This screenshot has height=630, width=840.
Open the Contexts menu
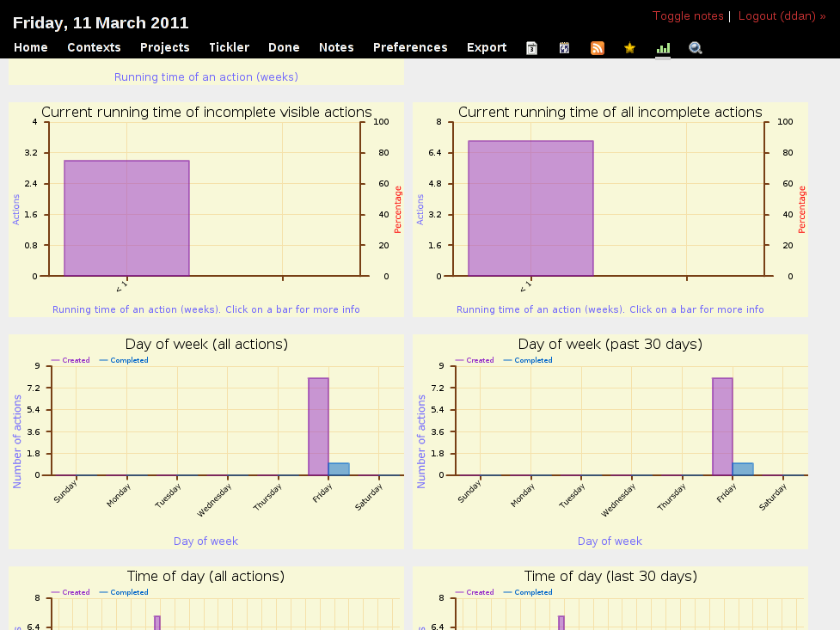point(94,47)
